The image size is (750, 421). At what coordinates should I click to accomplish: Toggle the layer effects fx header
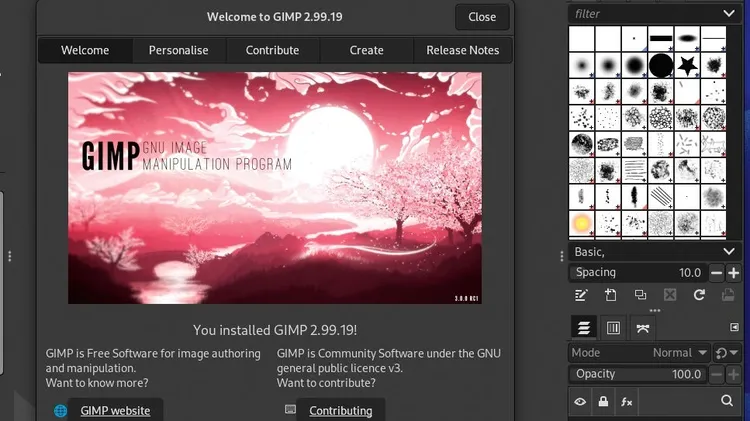(627, 402)
